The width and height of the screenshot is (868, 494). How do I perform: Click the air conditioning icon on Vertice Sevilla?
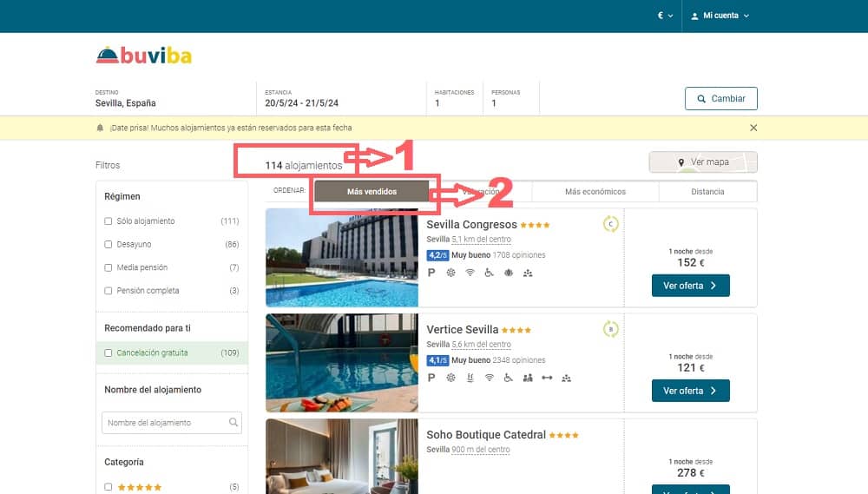(x=451, y=378)
